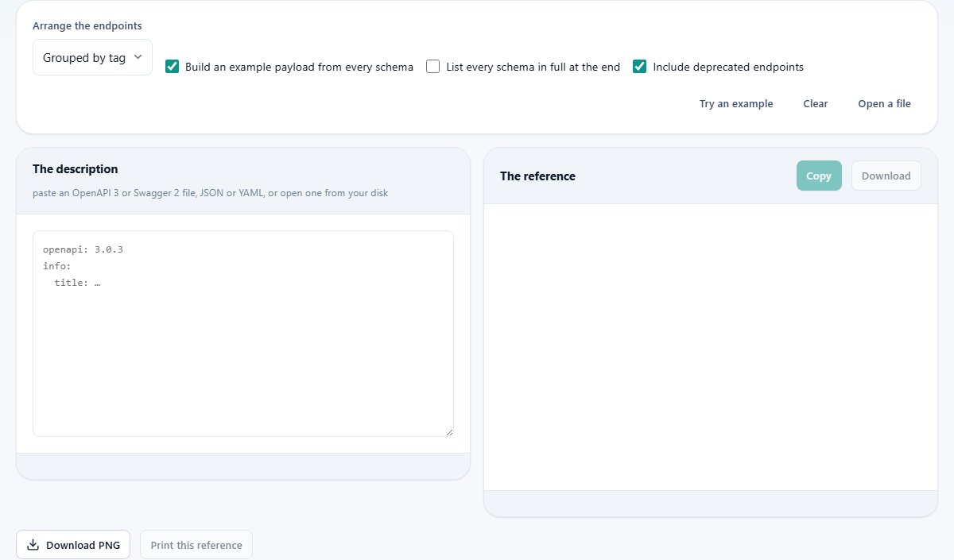Click the empty reference output area
954x560 pixels.
(x=711, y=347)
